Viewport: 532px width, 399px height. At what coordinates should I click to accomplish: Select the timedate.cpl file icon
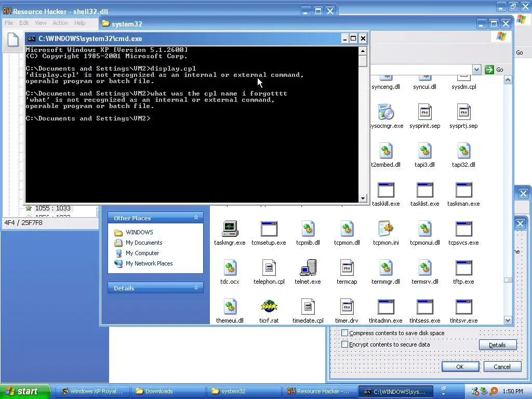click(308, 307)
